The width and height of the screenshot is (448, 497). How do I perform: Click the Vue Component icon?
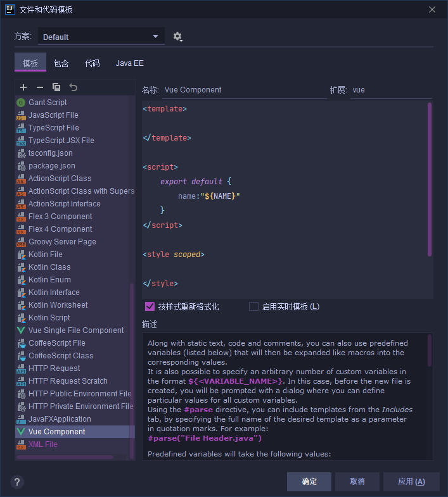(x=21, y=432)
